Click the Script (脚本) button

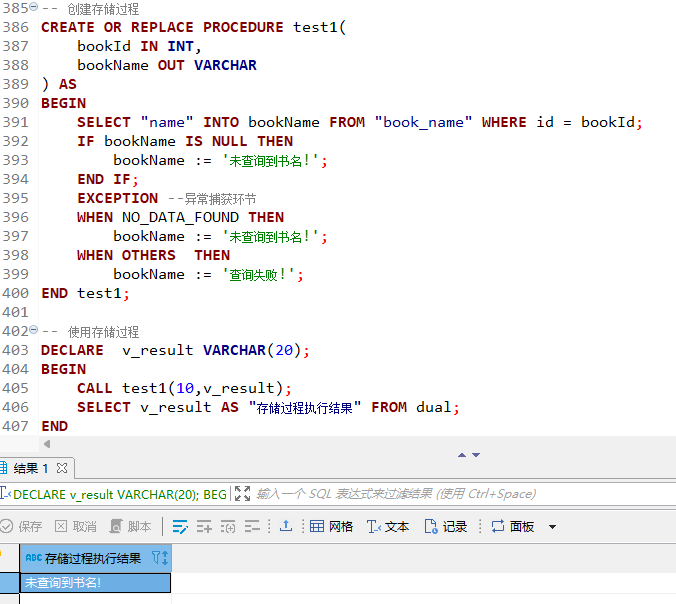130,526
